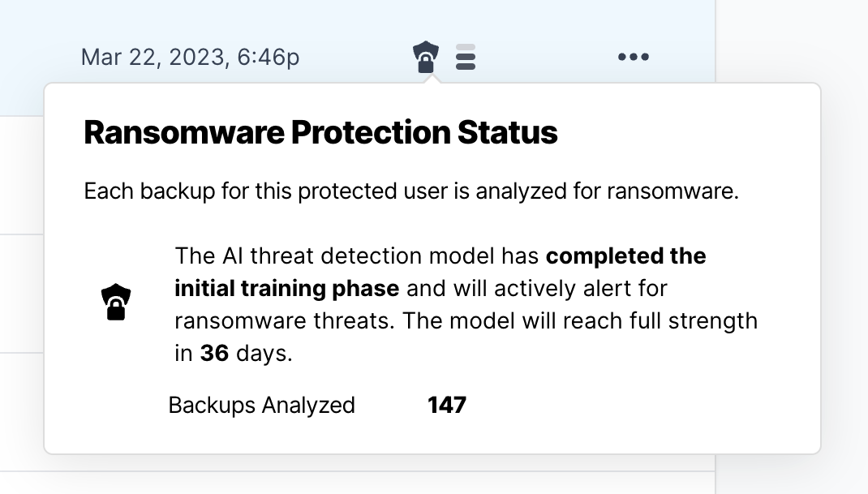
Task: Click the stacked layers backup icon
Action: pyautogui.click(x=466, y=57)
